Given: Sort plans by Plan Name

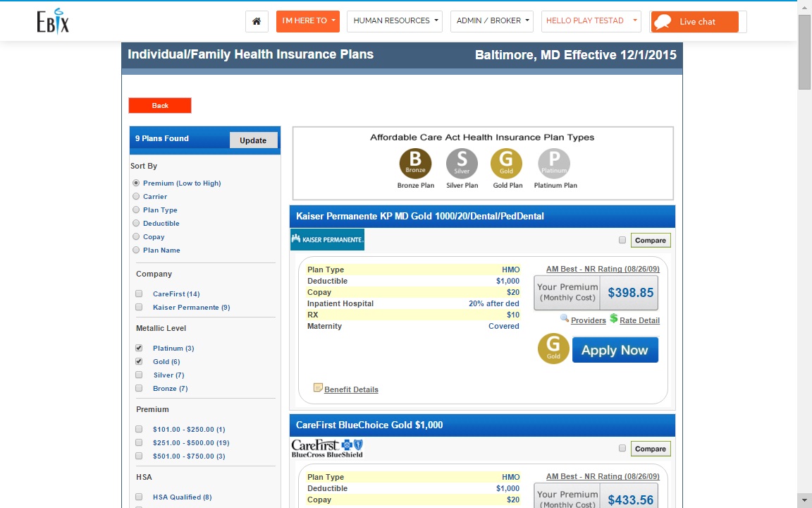Looking at the screenshot, I should pos(136,250).
